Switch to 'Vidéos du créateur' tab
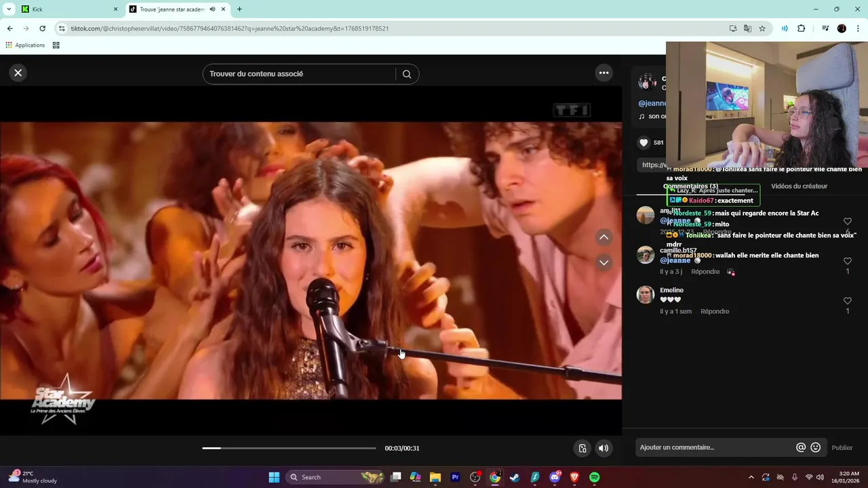This screenshot has height=488, width=868. click(799, 186)
